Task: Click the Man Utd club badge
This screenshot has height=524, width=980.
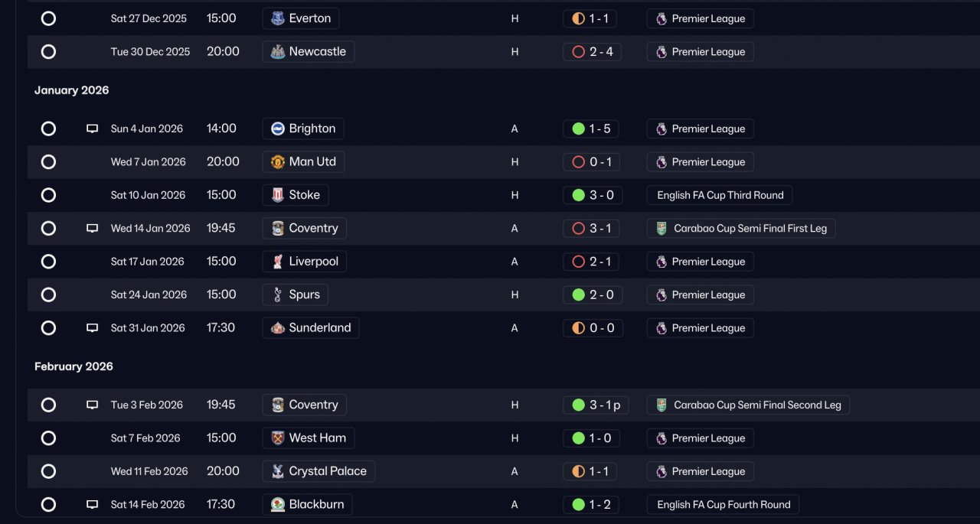Action: pyautogui.click(x=278, y=162)
